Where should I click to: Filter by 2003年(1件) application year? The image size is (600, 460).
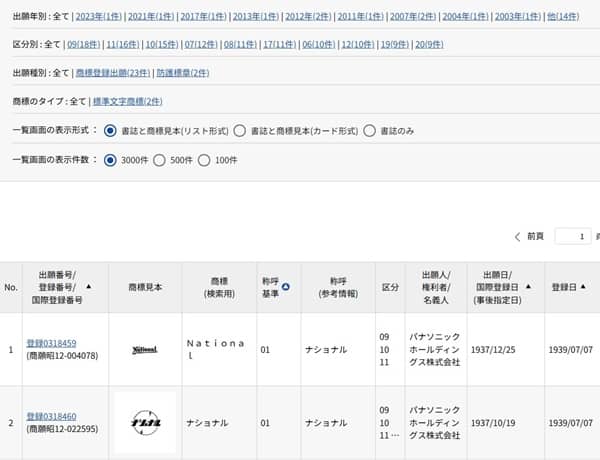pyautogui.click(x=518, y=16)
